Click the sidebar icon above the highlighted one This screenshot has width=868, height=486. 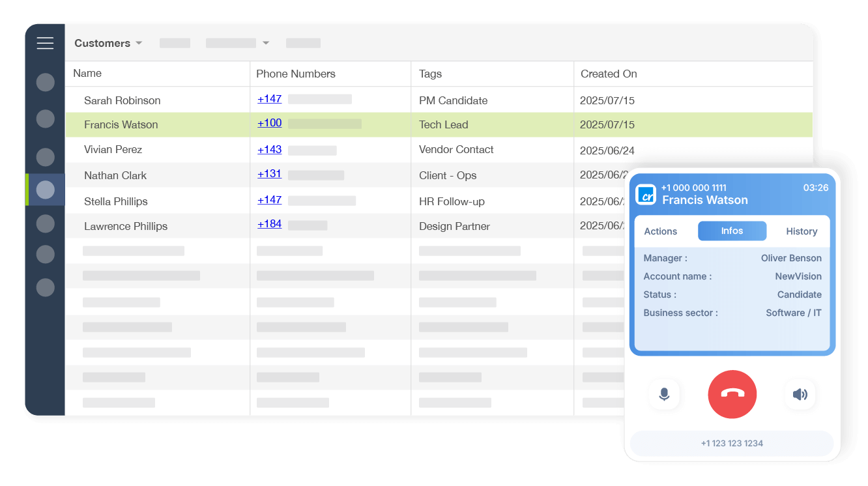coord(45,157)
